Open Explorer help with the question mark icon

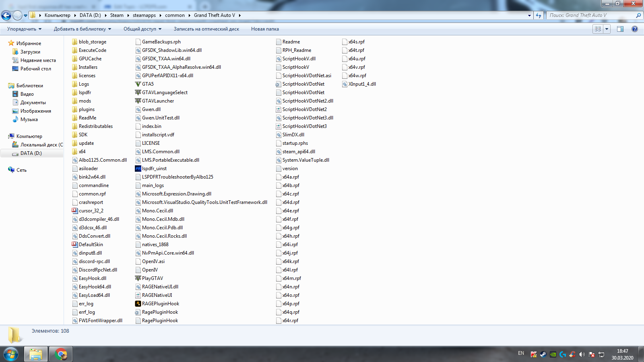coord(635,29)
